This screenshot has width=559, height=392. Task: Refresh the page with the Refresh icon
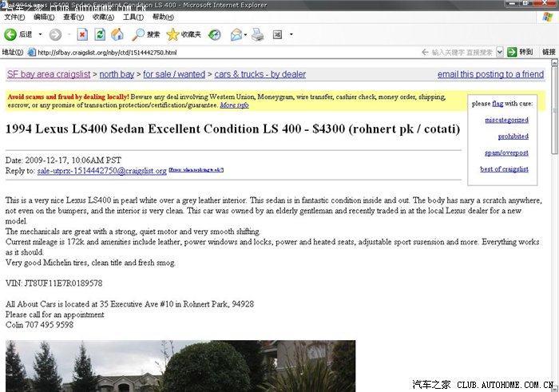(100, 34)
